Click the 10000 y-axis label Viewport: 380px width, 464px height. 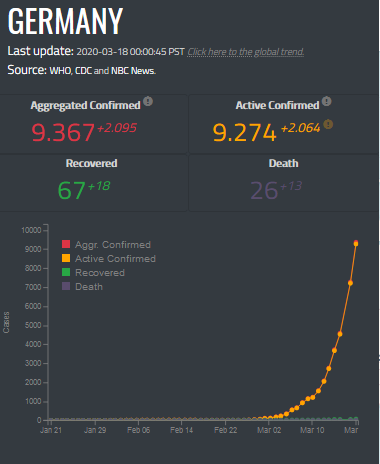click(x=31, y=230)
